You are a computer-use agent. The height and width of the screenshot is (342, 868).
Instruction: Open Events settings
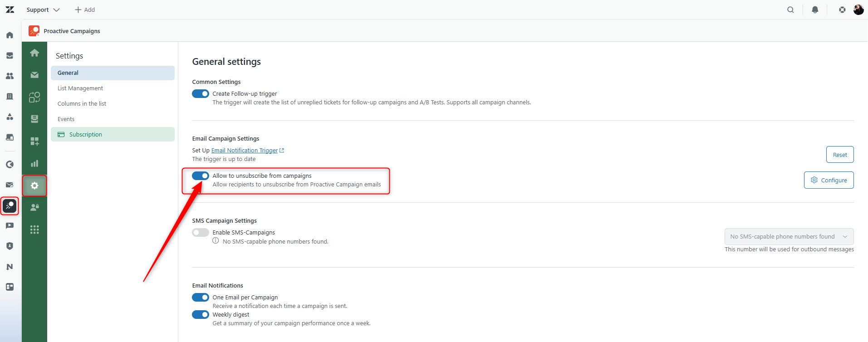[x=113, y=119]
